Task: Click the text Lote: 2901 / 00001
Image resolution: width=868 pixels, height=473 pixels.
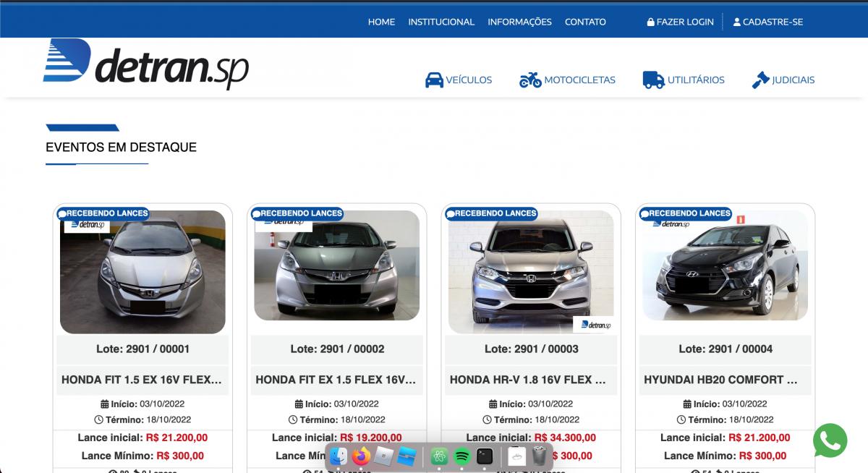Action: point(142,349)
